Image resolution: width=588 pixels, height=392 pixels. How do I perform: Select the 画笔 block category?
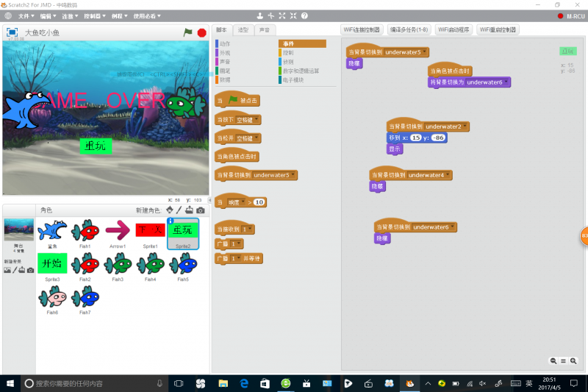[225, 71]
